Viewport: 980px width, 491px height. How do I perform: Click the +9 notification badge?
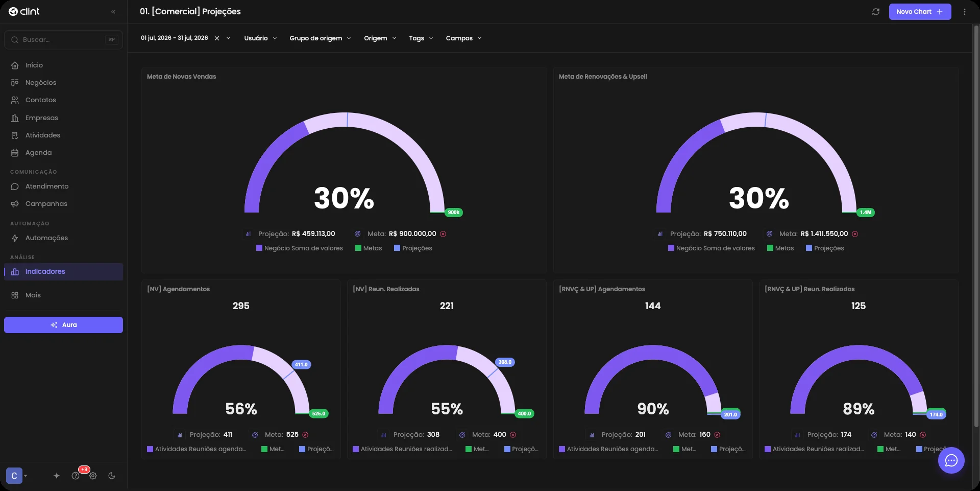tap(84, 470)
